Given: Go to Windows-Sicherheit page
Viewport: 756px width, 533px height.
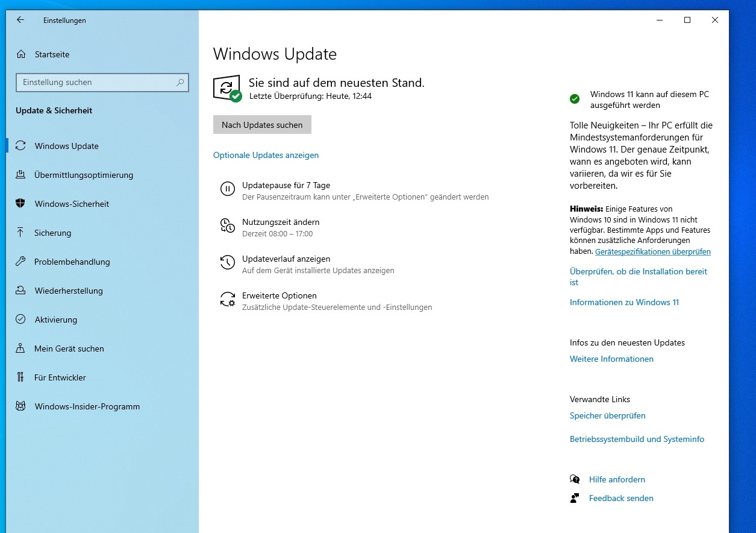Looking at the screenshot, I should coord(102,204).
